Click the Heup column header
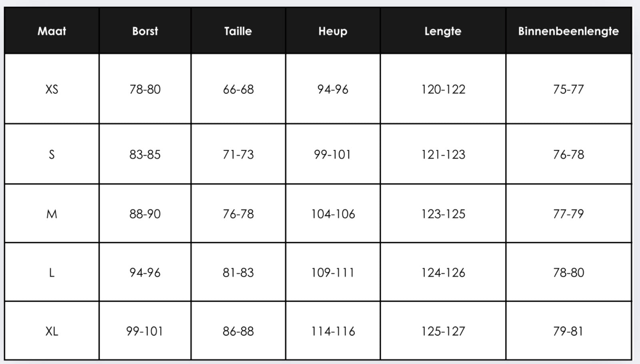Viewport: 640px width, 364px height. coord(333,31)
